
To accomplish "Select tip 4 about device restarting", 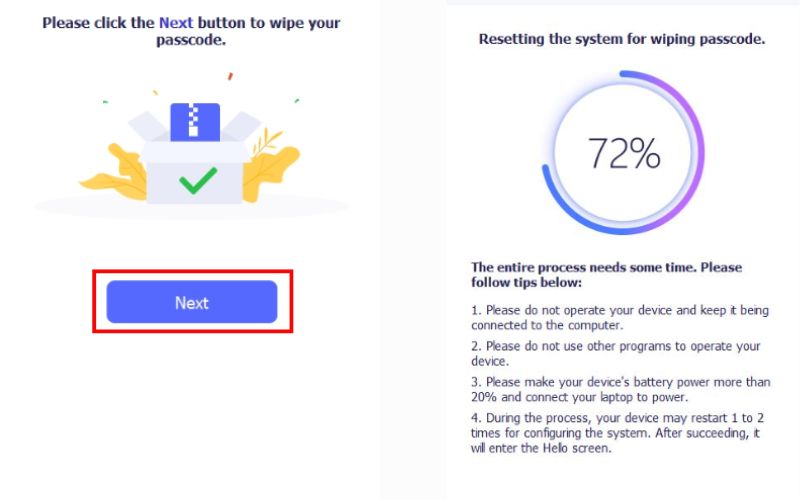I will [x=620, y=431].
